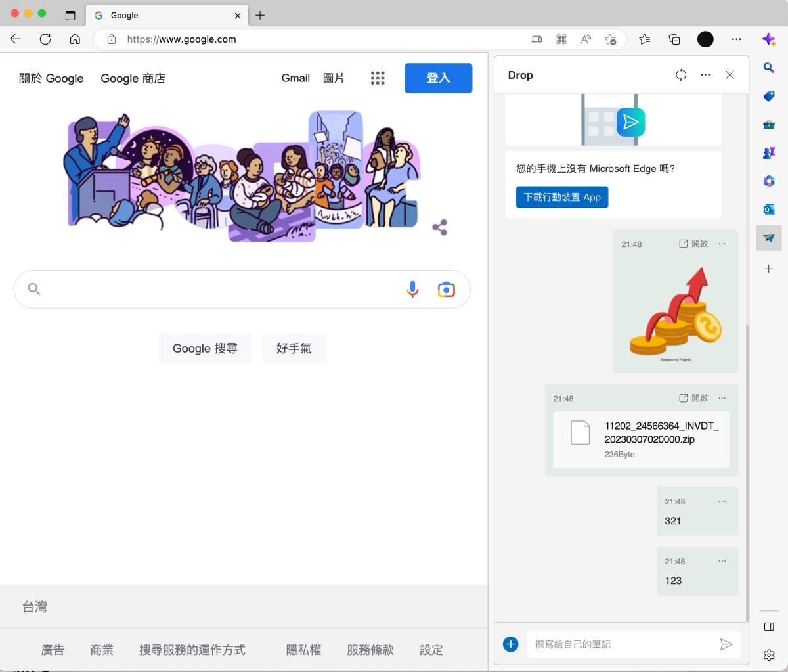Open the browser home page icon
The width and height of the screenshot is (788, 672).
pyautogui.click(x=75, y=39)
